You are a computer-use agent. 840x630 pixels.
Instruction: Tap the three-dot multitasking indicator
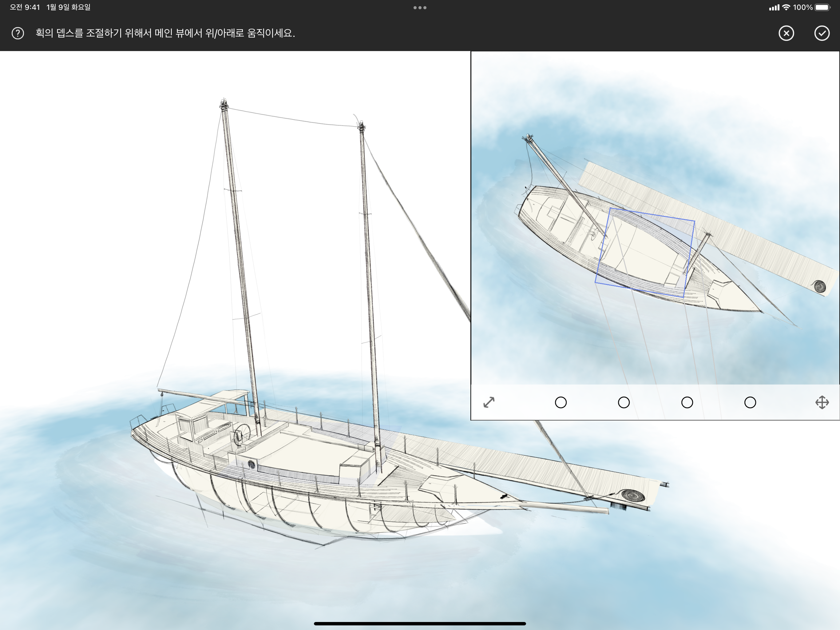click(420, 8)
